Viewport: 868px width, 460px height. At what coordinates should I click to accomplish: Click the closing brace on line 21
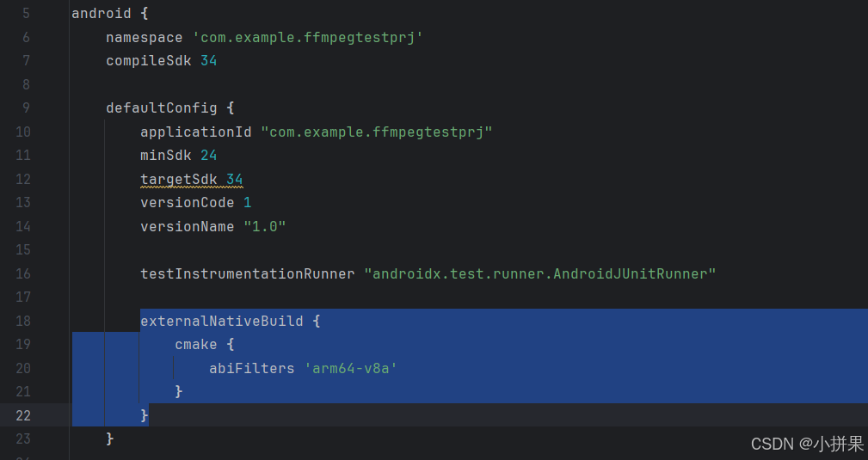click(x=179, y=392)
